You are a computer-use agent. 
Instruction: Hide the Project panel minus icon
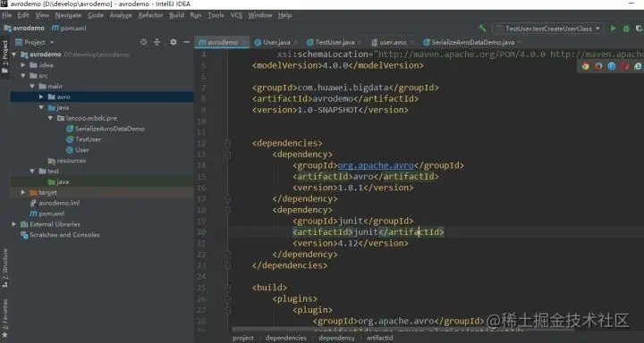(186, 42)
